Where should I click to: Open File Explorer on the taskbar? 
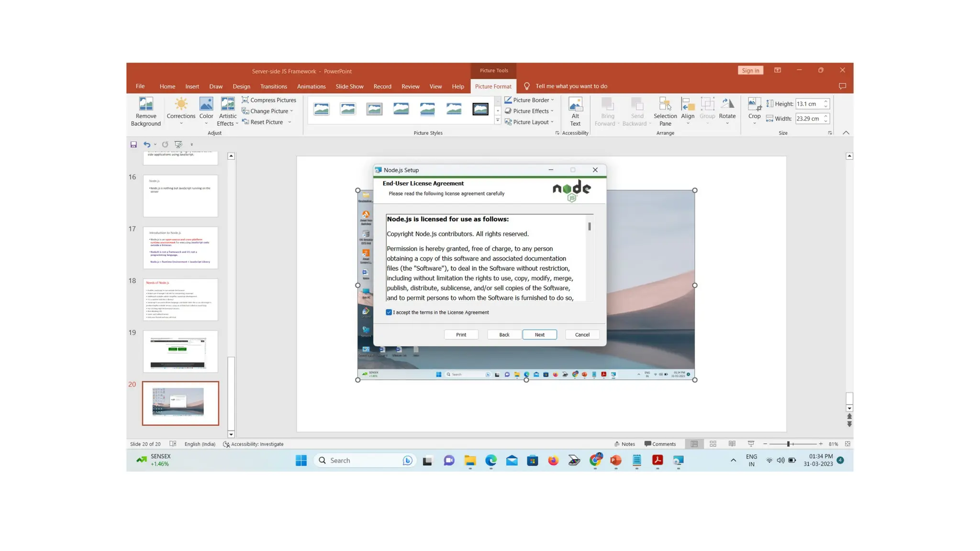pos(470,461)
